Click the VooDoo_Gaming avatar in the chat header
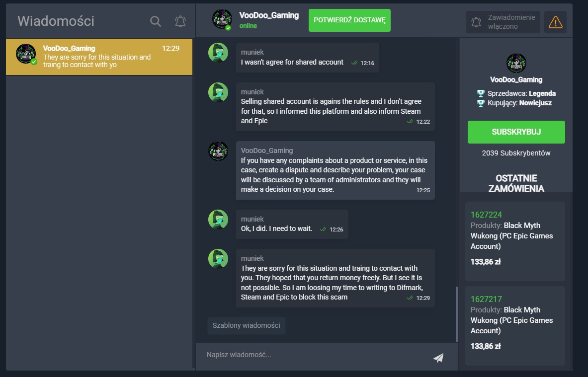 click(222, 19)
